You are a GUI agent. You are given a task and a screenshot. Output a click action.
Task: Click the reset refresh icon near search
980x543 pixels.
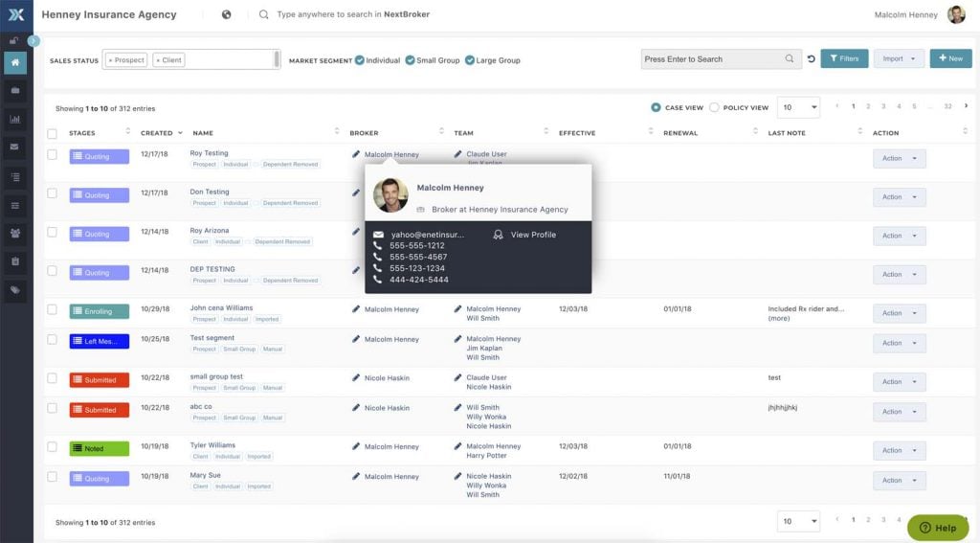pyautogui.click(x=811, y=59)
